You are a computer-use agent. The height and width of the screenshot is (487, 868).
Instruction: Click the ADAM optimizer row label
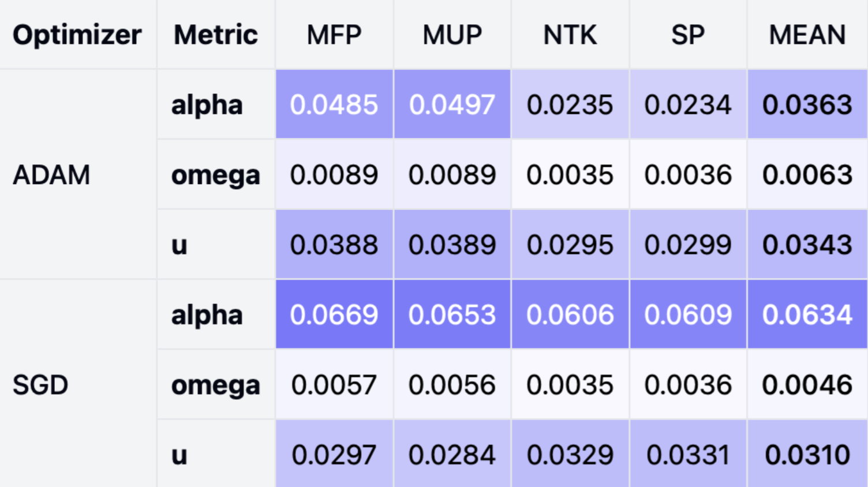tap(51, 175)
